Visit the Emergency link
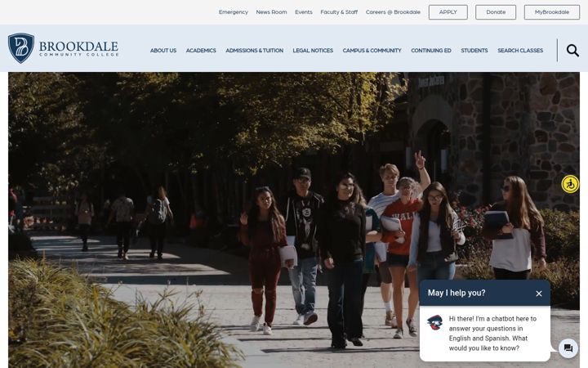 point(234,12)
